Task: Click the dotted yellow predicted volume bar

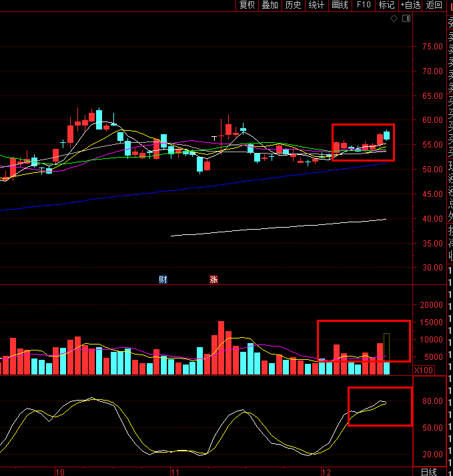Action: [x=386, y=347]
